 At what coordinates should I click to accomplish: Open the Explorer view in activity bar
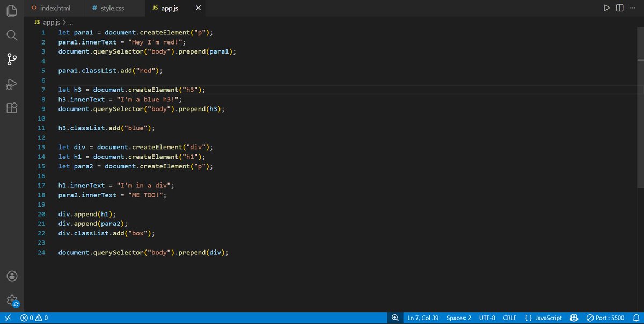point(12,10)
